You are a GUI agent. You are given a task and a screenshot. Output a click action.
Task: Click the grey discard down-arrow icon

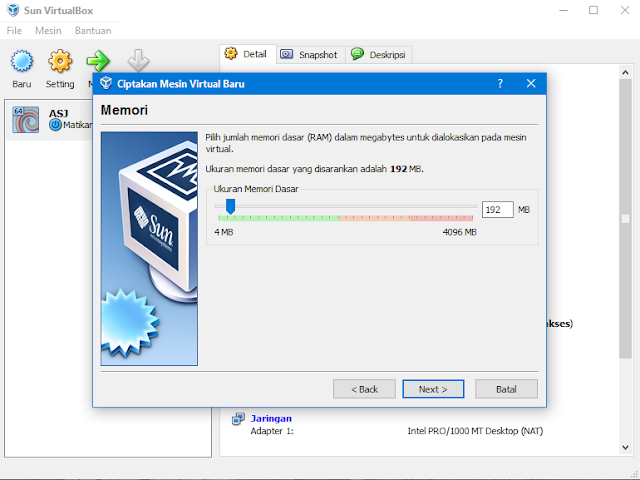pos(138,60)
